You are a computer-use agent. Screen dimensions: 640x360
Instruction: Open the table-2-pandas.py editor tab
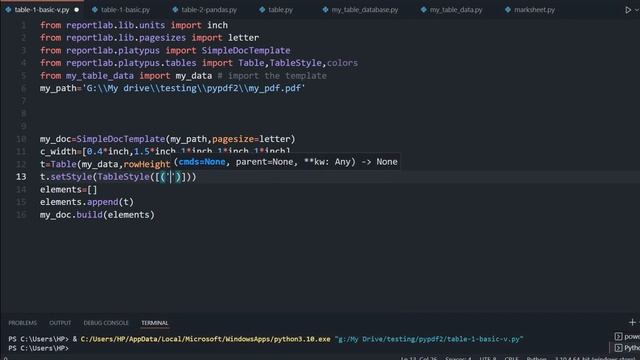[x=204, y=9]
